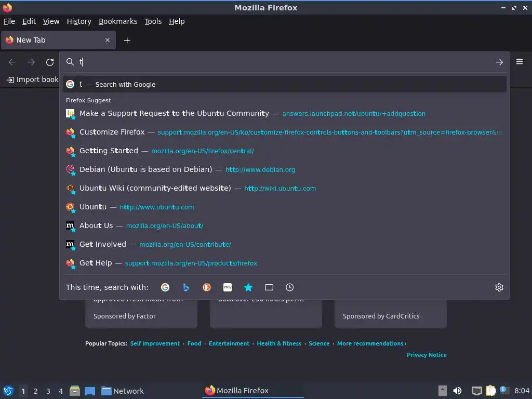The image size is (532, 399).
Task: Open search settings gear icon
Action: 499,287
